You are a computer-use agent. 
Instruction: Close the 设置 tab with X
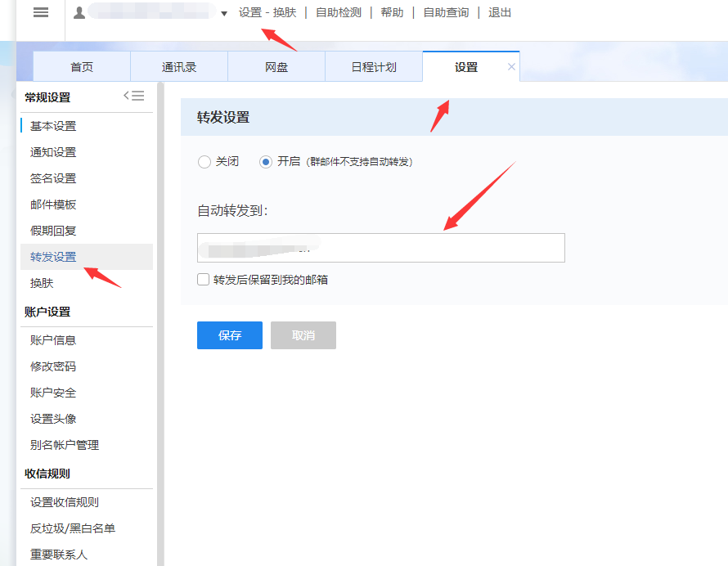coord(512,67)
